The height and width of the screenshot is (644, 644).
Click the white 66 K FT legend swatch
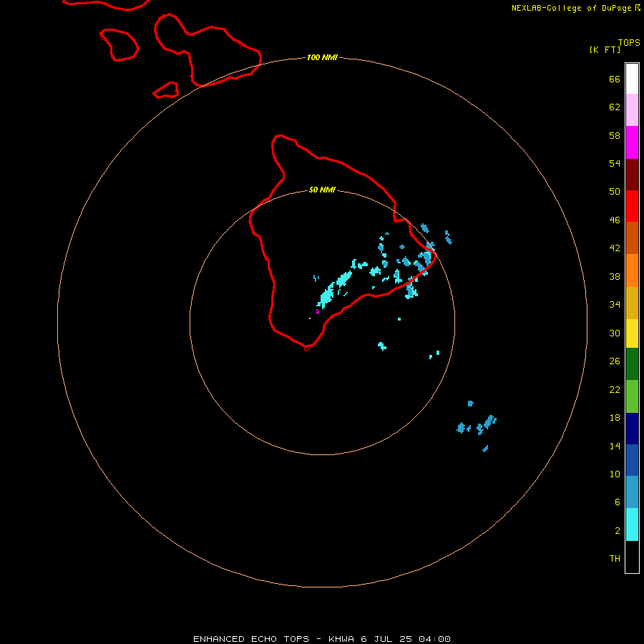click(632, 79)
